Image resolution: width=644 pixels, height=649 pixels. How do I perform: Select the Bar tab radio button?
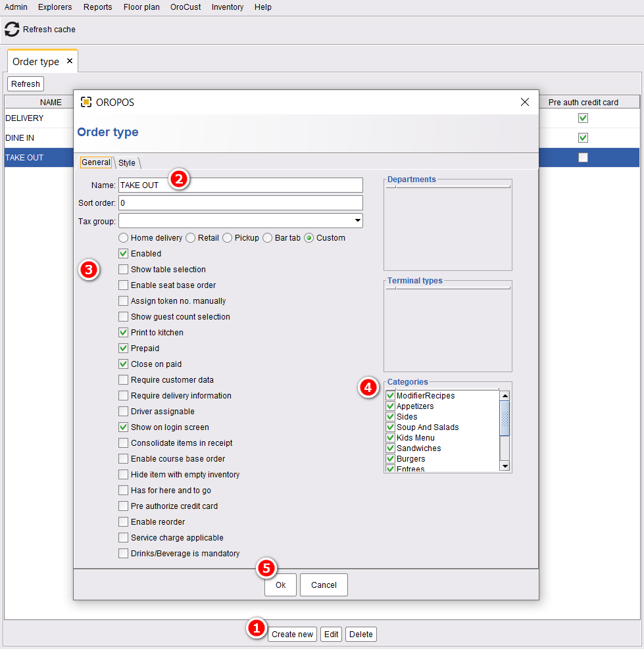tap(267, 238)
